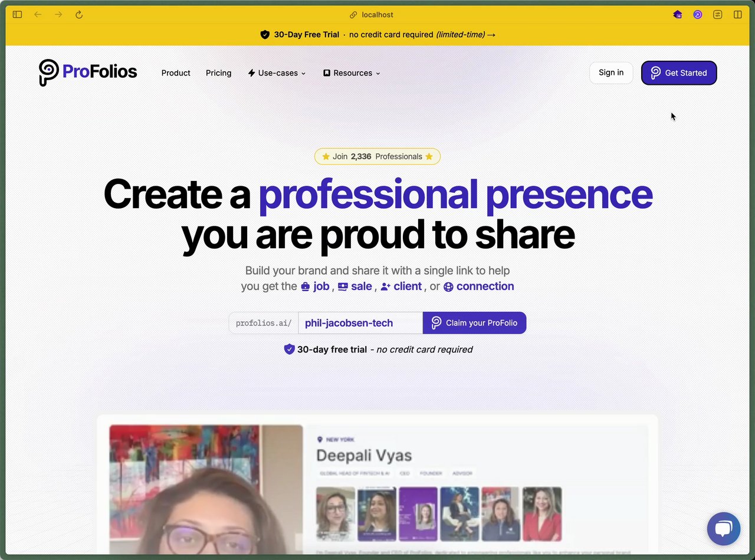
Task: Click the 30-Day Free Trial banner link
Action: point(377,35)
